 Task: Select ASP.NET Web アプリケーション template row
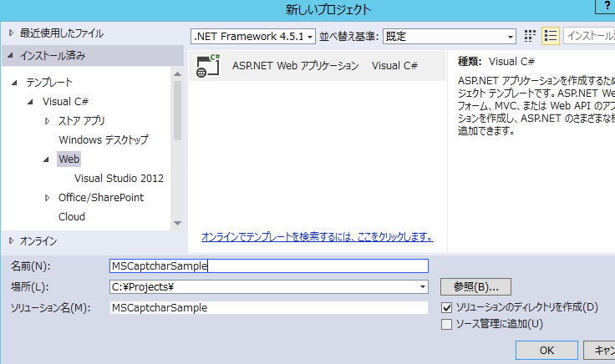pos(318,66)
